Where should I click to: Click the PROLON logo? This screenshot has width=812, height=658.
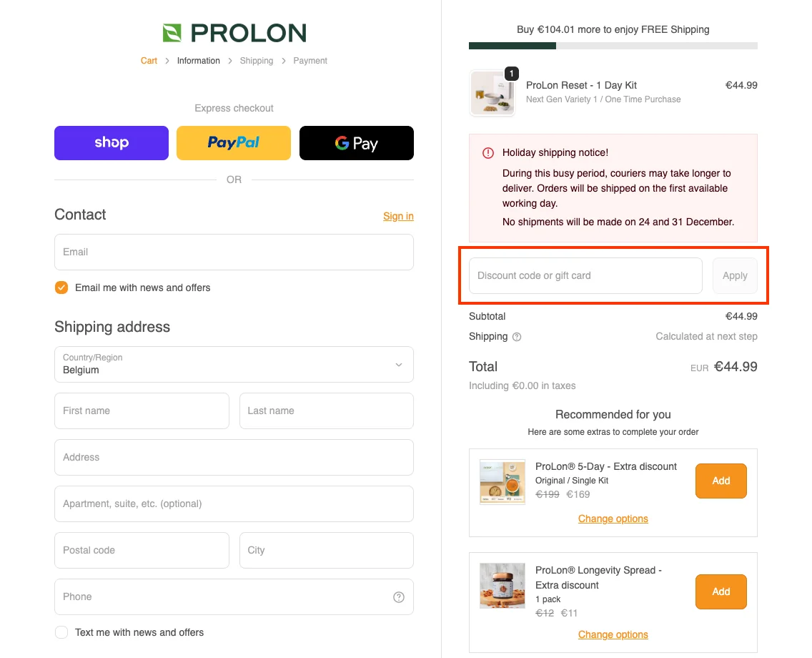pyautogui.click(x=234, y=33)
